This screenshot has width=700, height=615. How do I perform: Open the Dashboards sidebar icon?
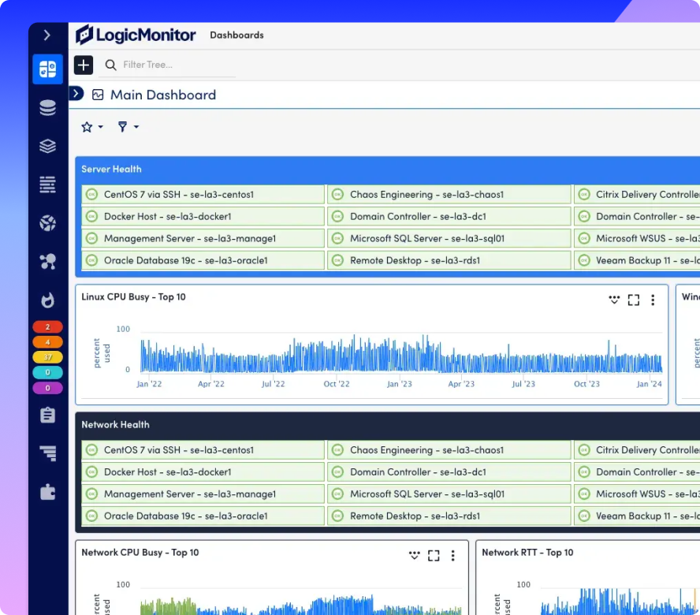pos(48,69)
